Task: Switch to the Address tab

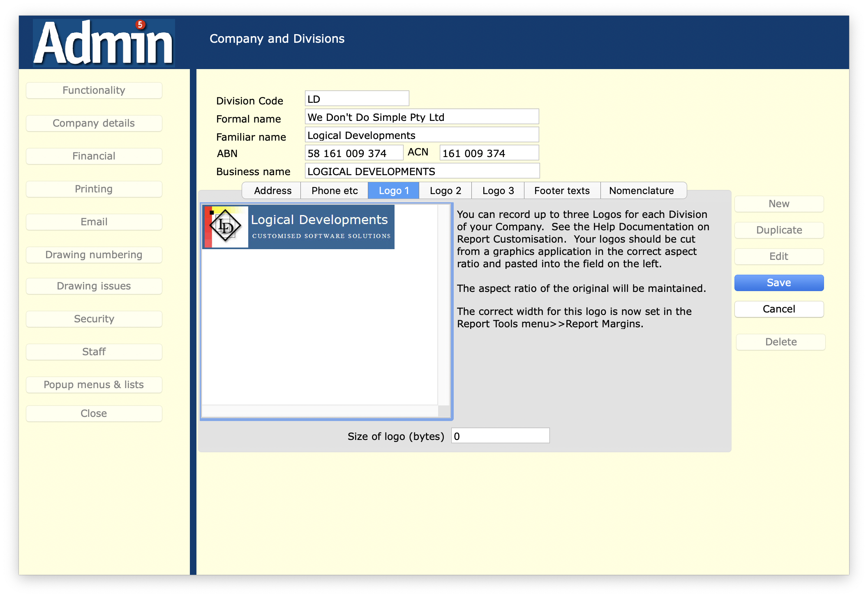Action: [x=272, y=191]
